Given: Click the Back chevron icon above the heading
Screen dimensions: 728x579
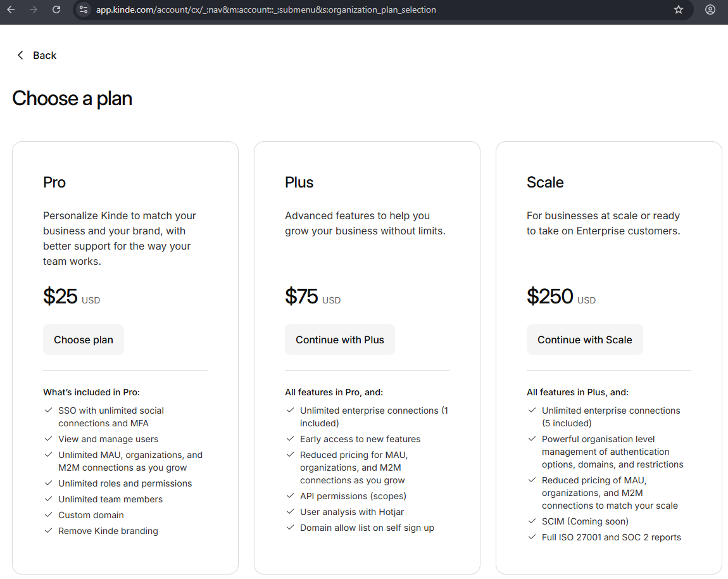Looking at the screenshot, I should tap(20, 55).
